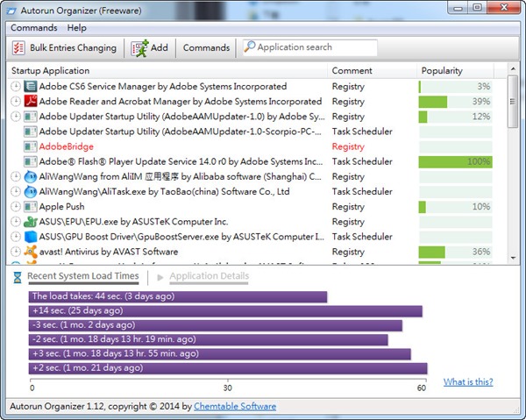Click delay clock icon for Apple Push

pyautogui.click(x=16, y=207)
